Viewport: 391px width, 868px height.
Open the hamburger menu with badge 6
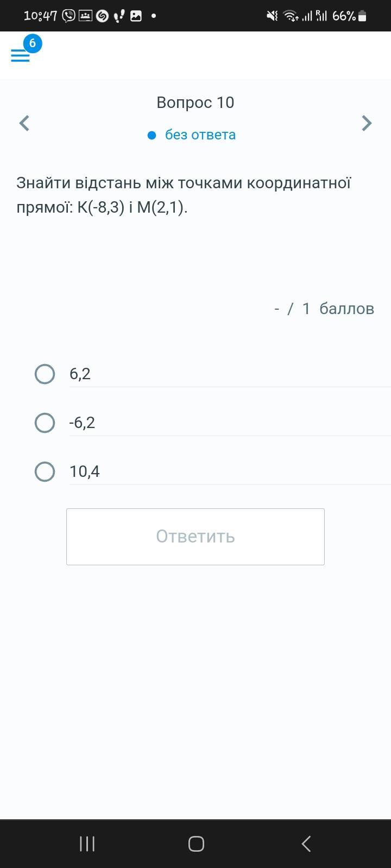click(20, 55)
